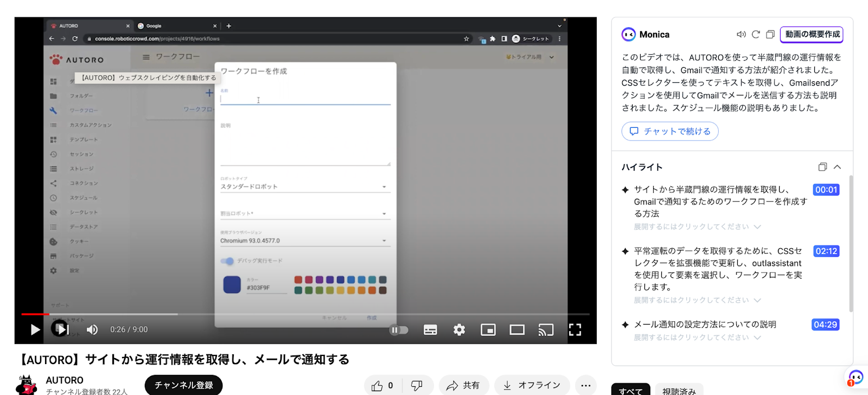Open Monica floating assistant icon

[856, 377]
